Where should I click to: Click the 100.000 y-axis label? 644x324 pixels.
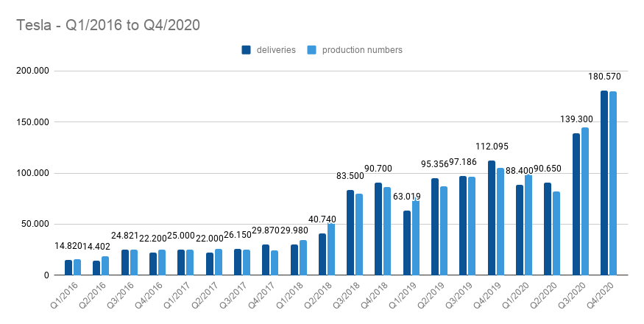pos(32,173)
